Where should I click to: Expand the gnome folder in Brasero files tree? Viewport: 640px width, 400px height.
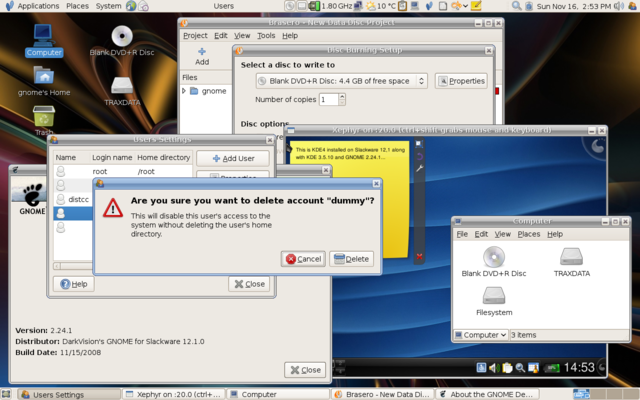184,91
